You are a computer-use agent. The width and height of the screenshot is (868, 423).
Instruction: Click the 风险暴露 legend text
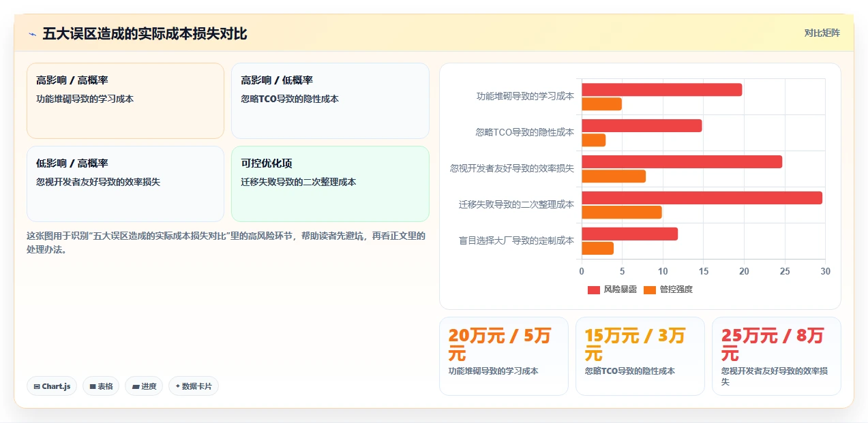(620, 289)
